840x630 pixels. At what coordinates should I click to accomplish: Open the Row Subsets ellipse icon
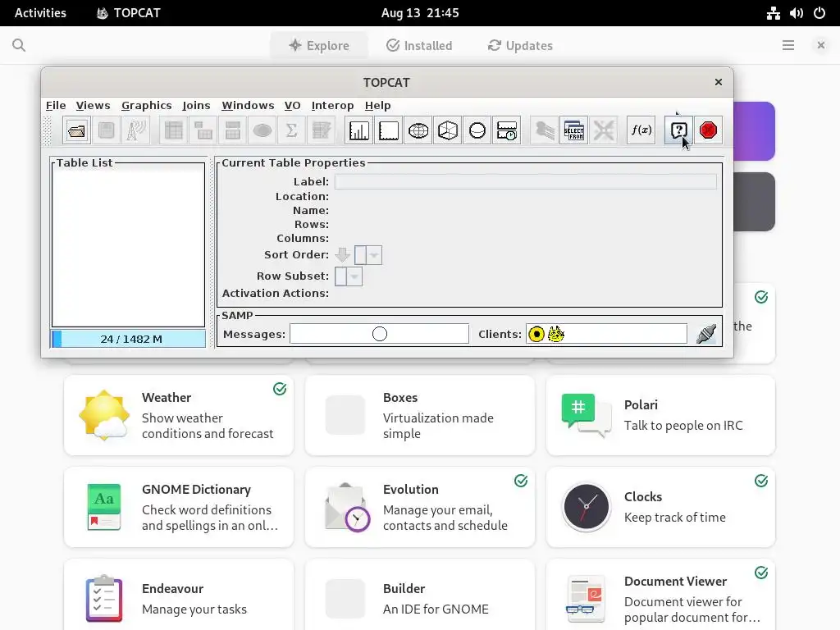point(262,130)
